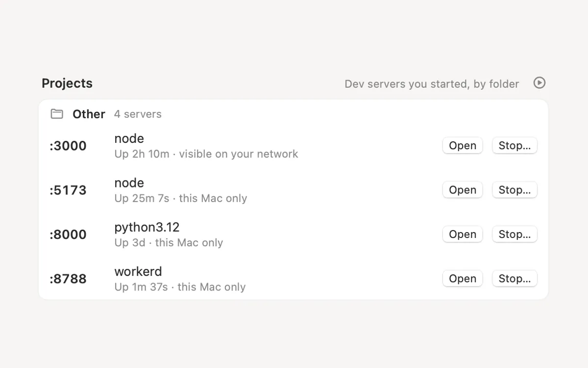Stop the python3.12 server on :8000

514,235
